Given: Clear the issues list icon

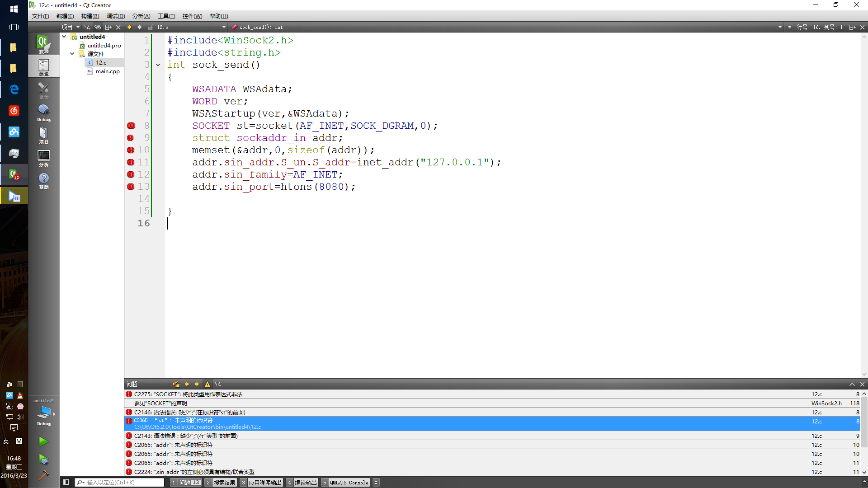Looking at the screenshot, I should [176, 384].
